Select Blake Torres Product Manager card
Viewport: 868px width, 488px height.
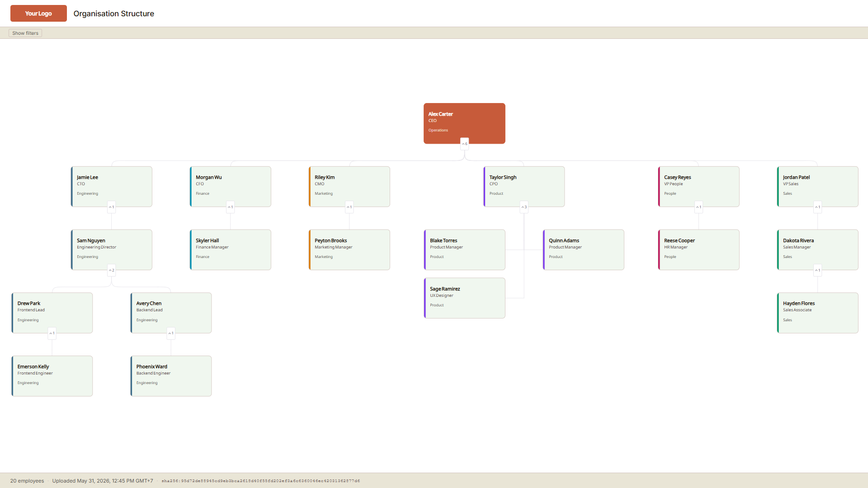click(464, 250)
